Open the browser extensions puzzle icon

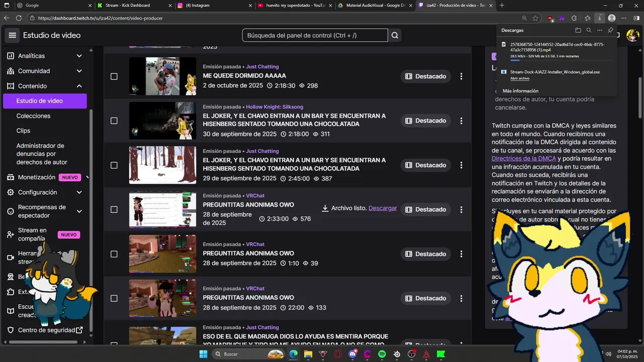(574, 18)
